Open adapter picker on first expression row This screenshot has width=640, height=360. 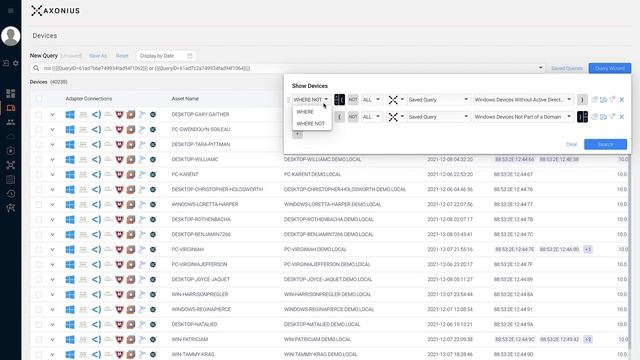coord(396,100)
